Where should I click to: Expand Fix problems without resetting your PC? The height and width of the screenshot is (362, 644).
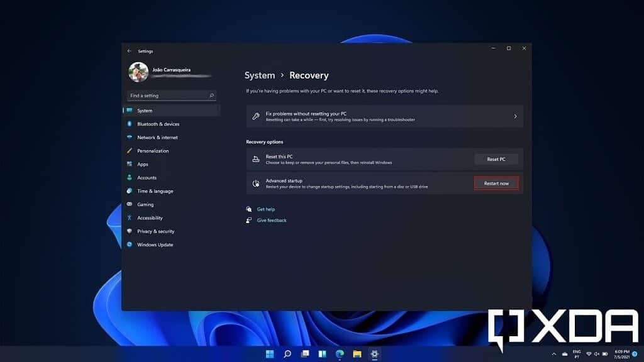[x=384, y=116]
